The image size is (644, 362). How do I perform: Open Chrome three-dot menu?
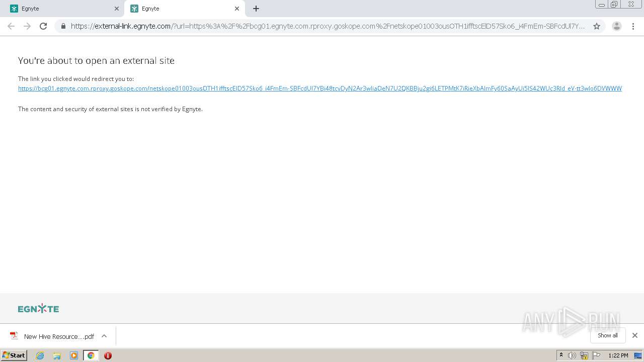point(633,26)
